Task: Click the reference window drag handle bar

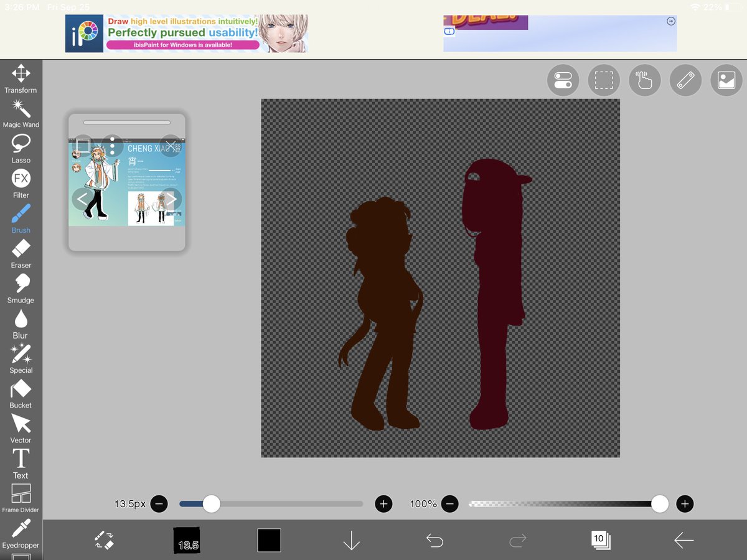Action: [x=127, y=123]
